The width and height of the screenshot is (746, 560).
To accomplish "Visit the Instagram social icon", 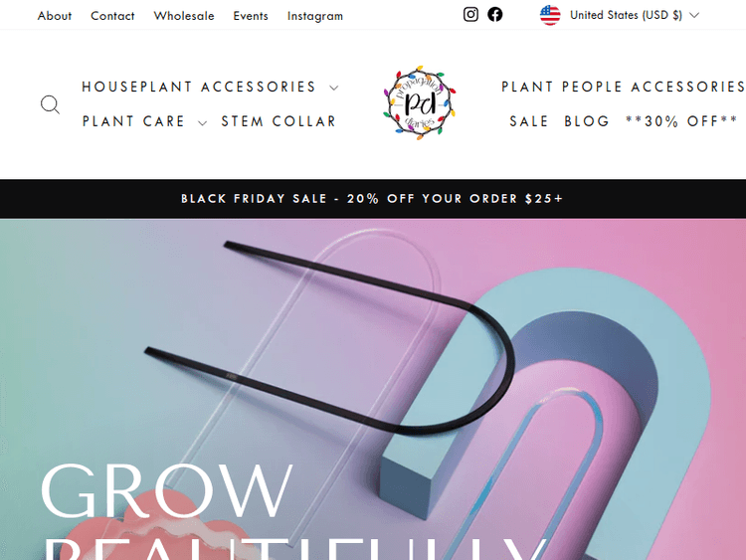I will point(470,14).
